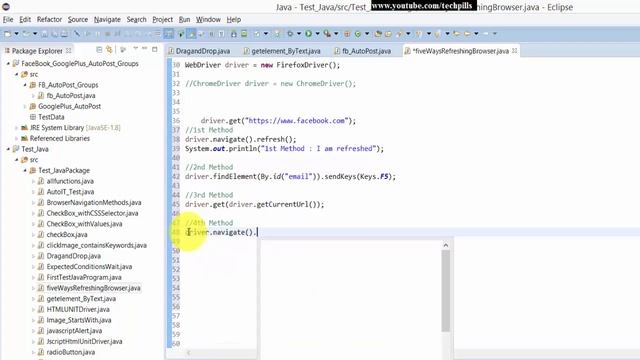The height and width of the screenshot is (360, 640).
Task: Expand the JRE System Library node
Action: [16, 128]
